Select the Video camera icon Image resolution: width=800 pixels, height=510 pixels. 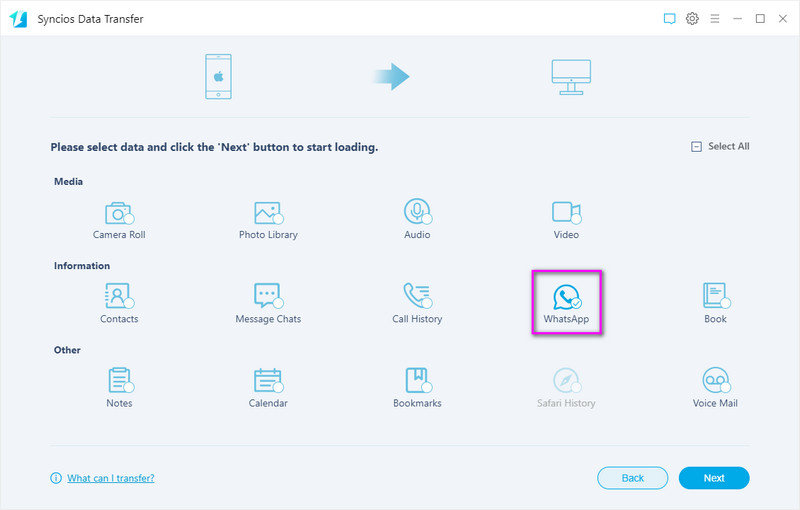point(566,213)
